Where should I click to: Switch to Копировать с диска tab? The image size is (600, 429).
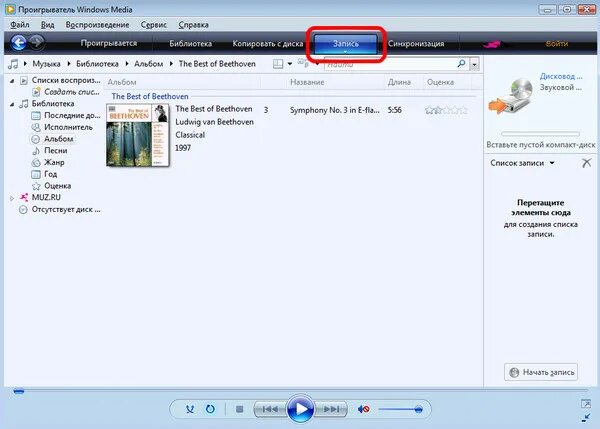point(267,44)
